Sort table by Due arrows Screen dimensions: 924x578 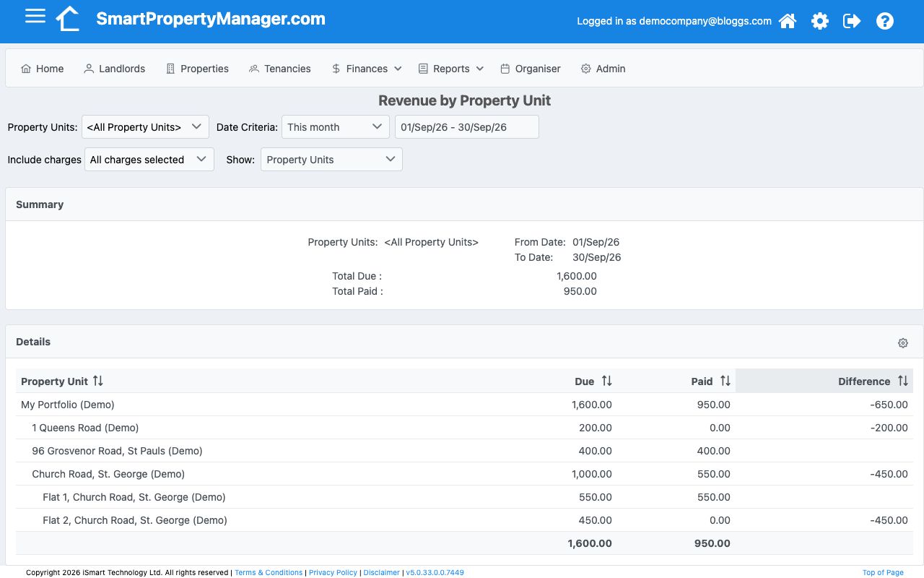click(x=606, y=381)
